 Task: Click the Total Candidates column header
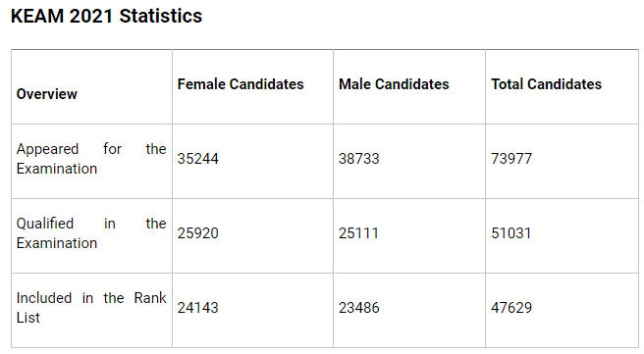pyautogui.click(x=546, y=84)
